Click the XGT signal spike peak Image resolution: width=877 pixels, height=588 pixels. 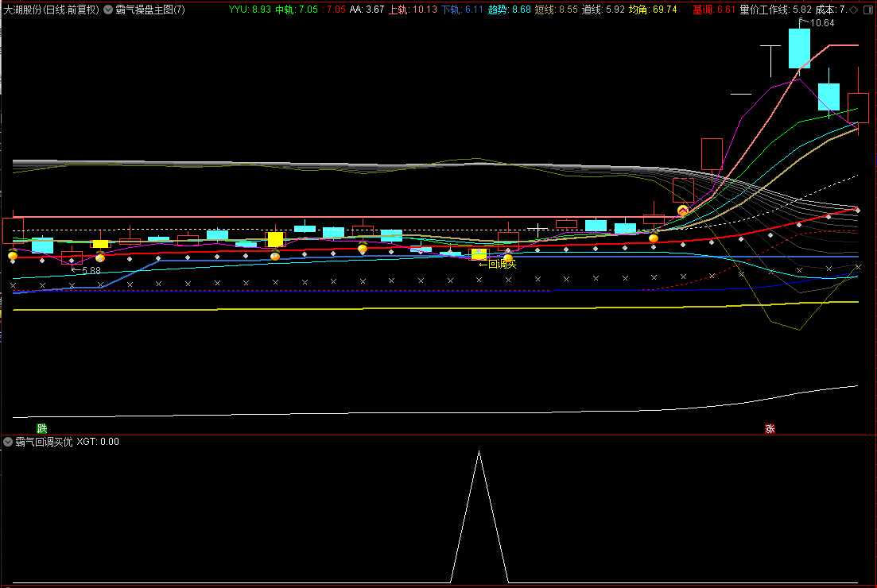pos(479,451)
